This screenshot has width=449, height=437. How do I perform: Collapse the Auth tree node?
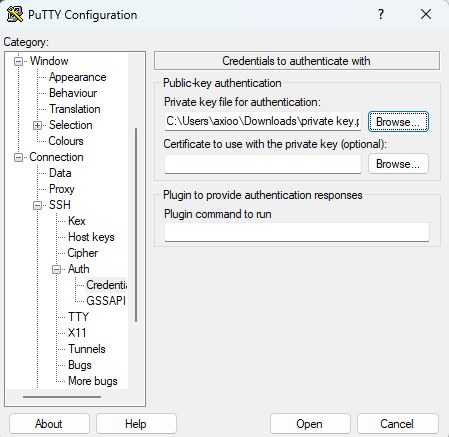[57, 269]
